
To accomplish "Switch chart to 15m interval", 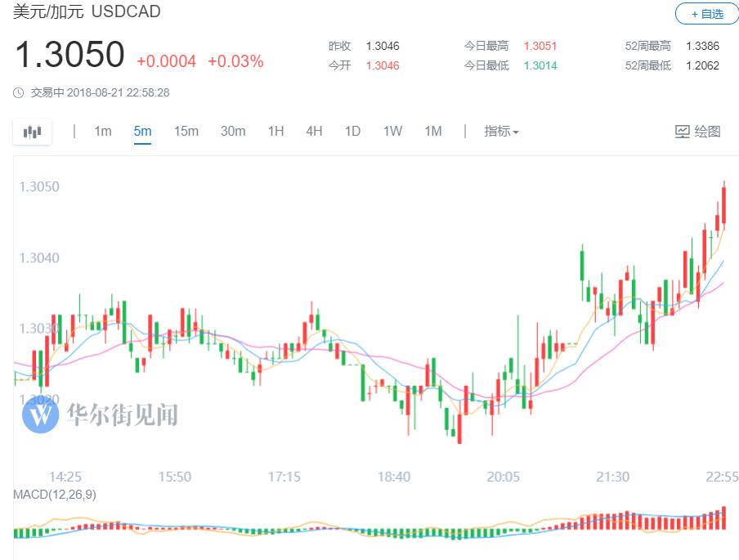I will [x=186, y=132].
